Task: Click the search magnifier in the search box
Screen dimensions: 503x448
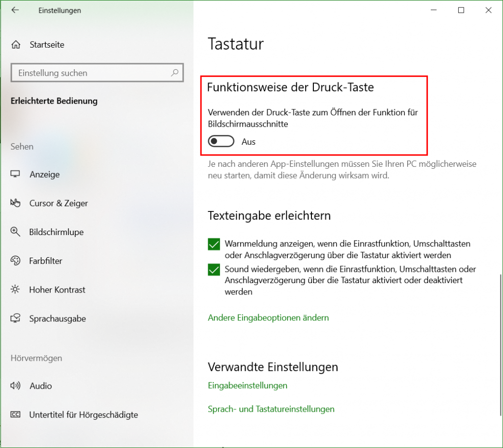Action: pos(175,73)
